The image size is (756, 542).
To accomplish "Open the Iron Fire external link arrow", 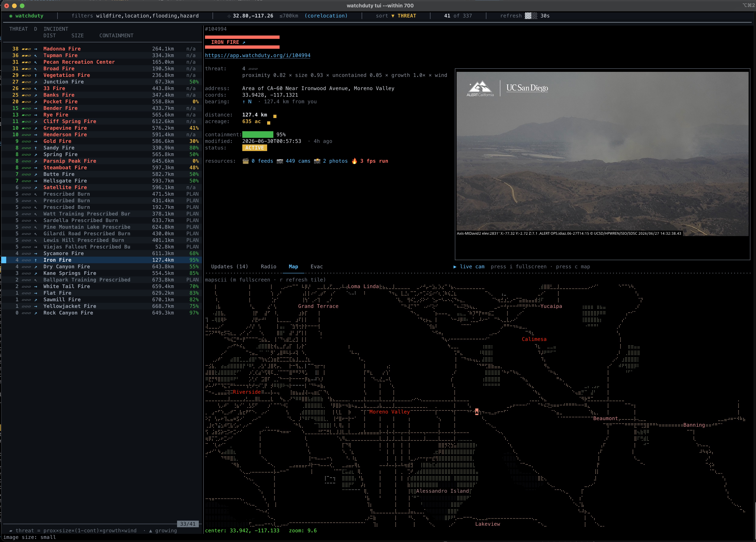I will 244,42.
